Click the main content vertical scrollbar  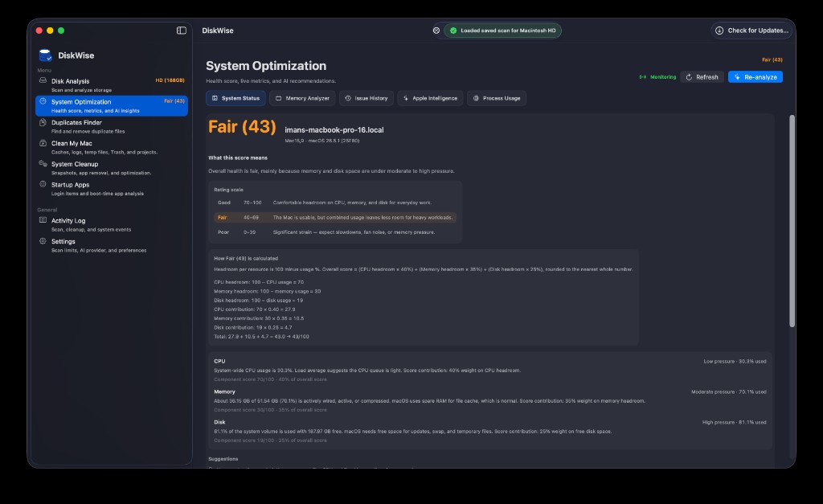pos(792,220)
